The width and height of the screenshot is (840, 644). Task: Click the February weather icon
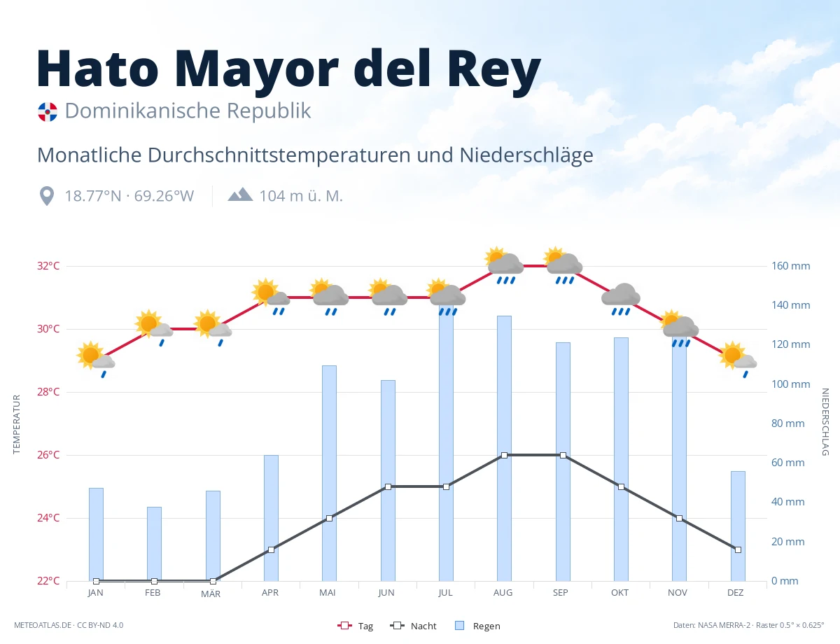pos(154,328)
